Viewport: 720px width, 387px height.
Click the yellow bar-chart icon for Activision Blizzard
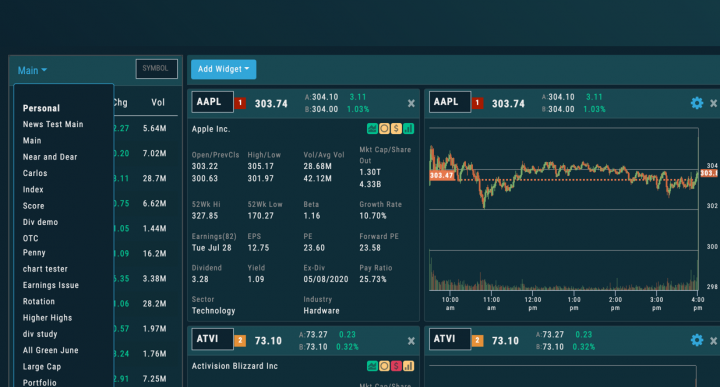[x=408, y=366]
